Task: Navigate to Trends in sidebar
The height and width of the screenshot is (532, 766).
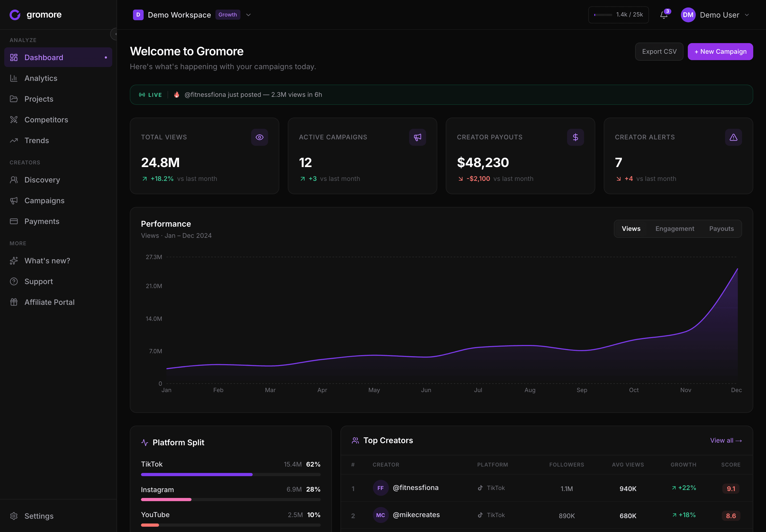Action: tap(58, 140)
